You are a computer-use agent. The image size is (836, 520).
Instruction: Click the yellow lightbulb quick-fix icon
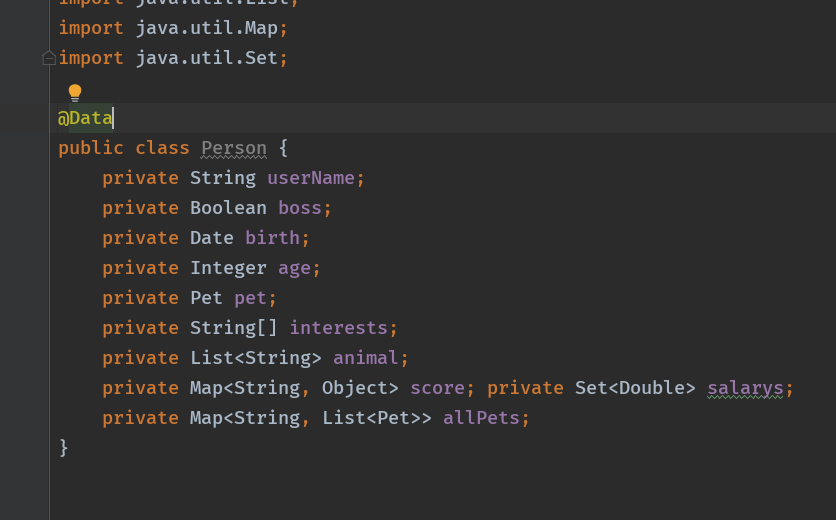click(75, 93)
